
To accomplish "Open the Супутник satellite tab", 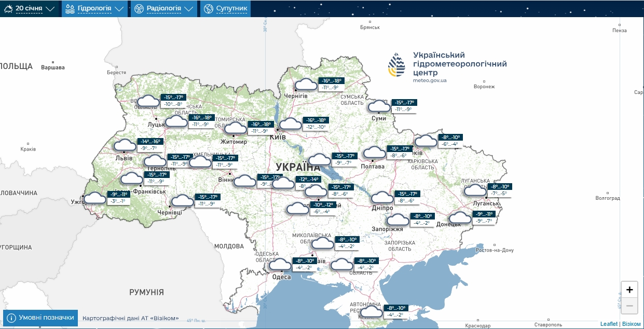I will 231,9.
